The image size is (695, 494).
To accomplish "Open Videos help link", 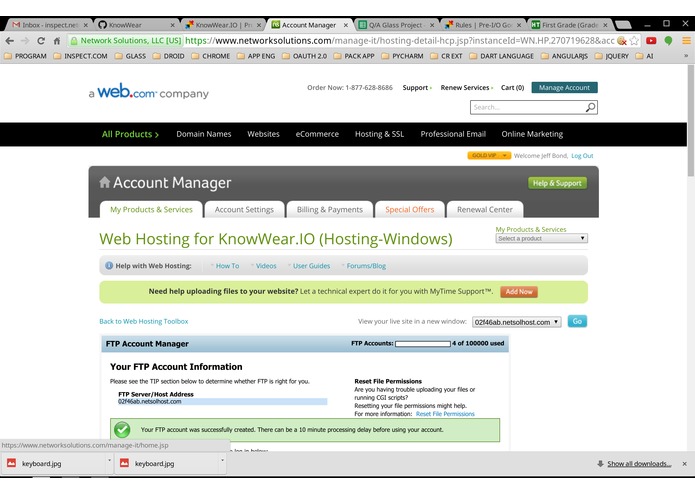I will 266,266.
